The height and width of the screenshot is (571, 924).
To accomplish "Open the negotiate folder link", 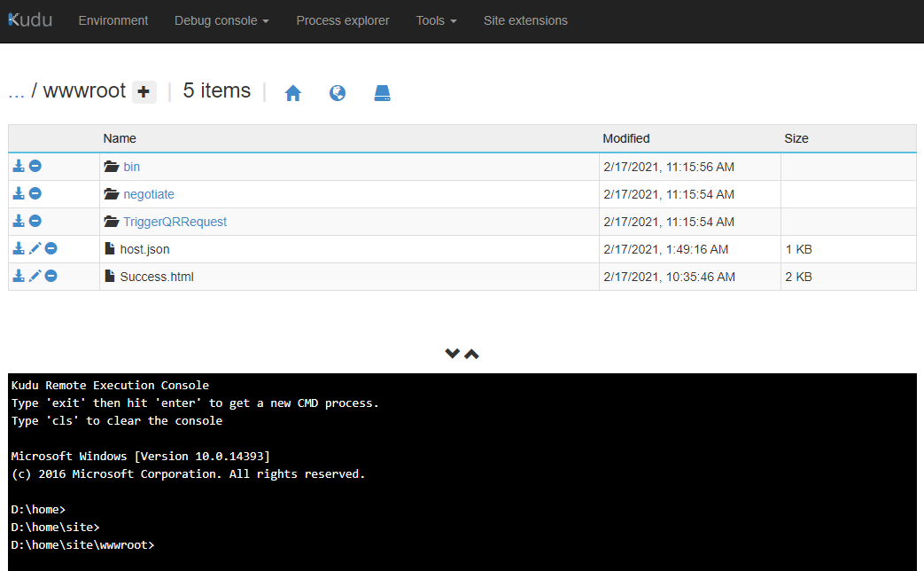I will click(149, 194).
